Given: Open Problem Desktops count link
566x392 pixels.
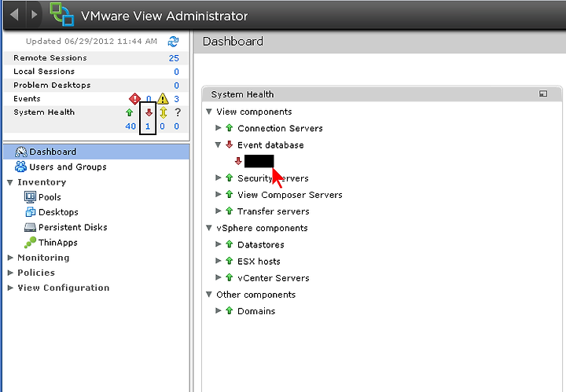Looking at the screenshot, I should [x=176, y=86].
